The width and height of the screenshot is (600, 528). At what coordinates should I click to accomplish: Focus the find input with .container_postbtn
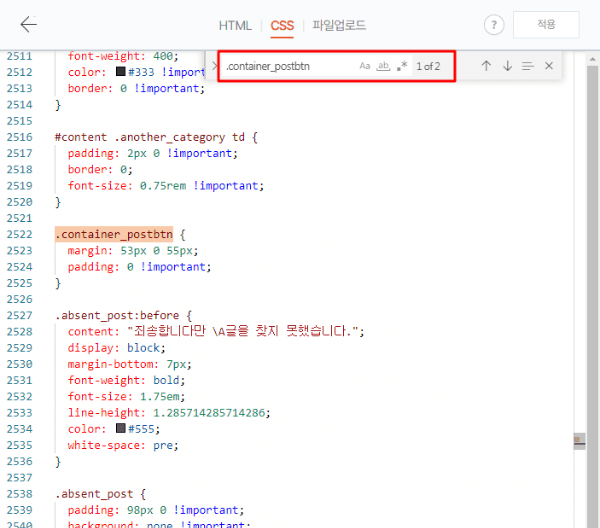289,66
